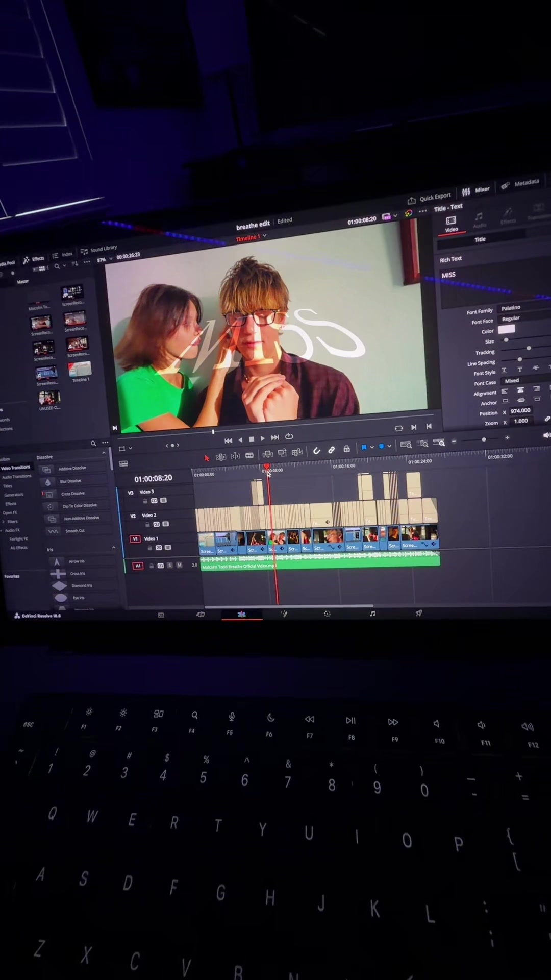Lock the Video 3 track
551x980 pixels.
(x=145, y=501)
